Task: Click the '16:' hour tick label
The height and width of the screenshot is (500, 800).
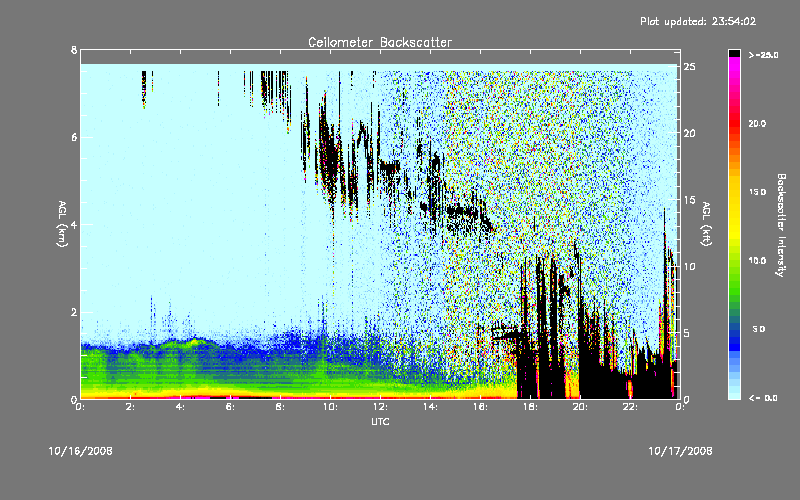Action: click(480, 407)
